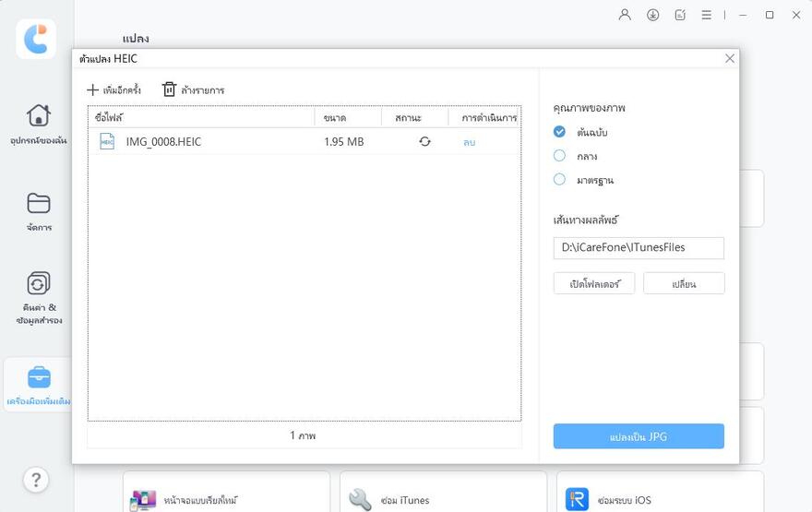Close the HEIC converter dialog
812x512 pixels.
(x=730, y=58)
